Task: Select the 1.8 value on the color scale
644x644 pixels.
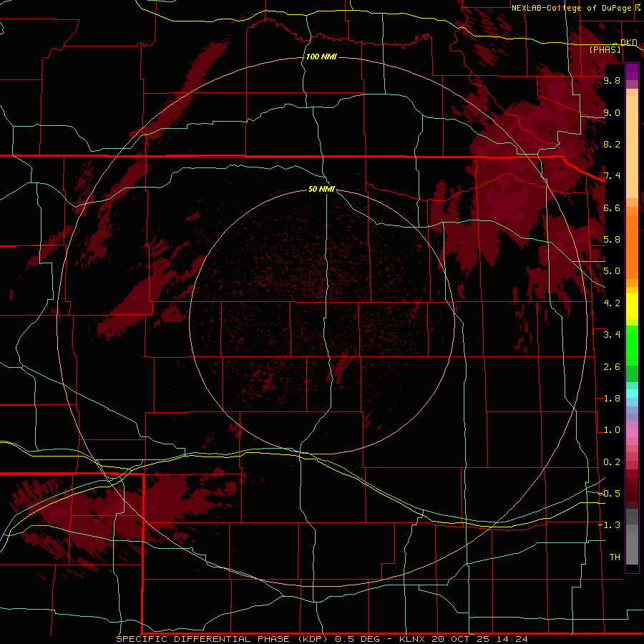Action: 612,399
